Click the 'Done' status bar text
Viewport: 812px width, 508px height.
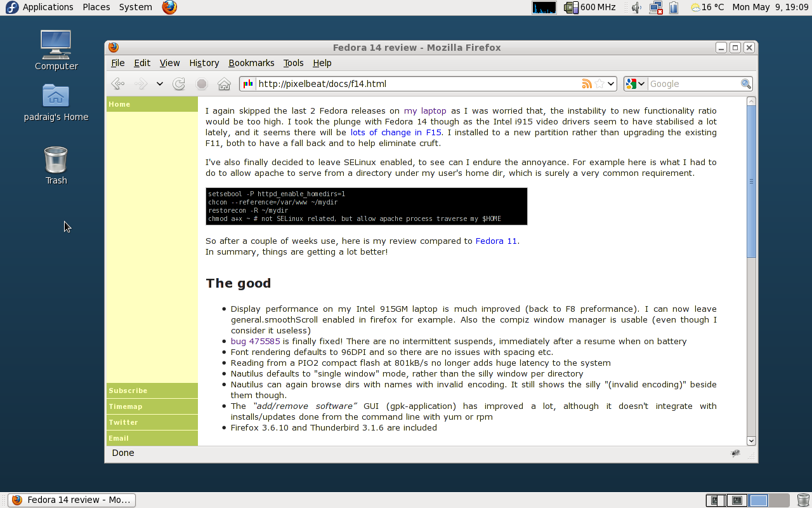[123, 453]
